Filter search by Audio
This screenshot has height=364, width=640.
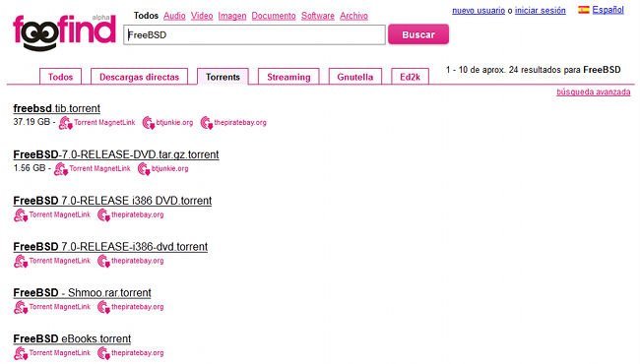(x=174, y=16)
